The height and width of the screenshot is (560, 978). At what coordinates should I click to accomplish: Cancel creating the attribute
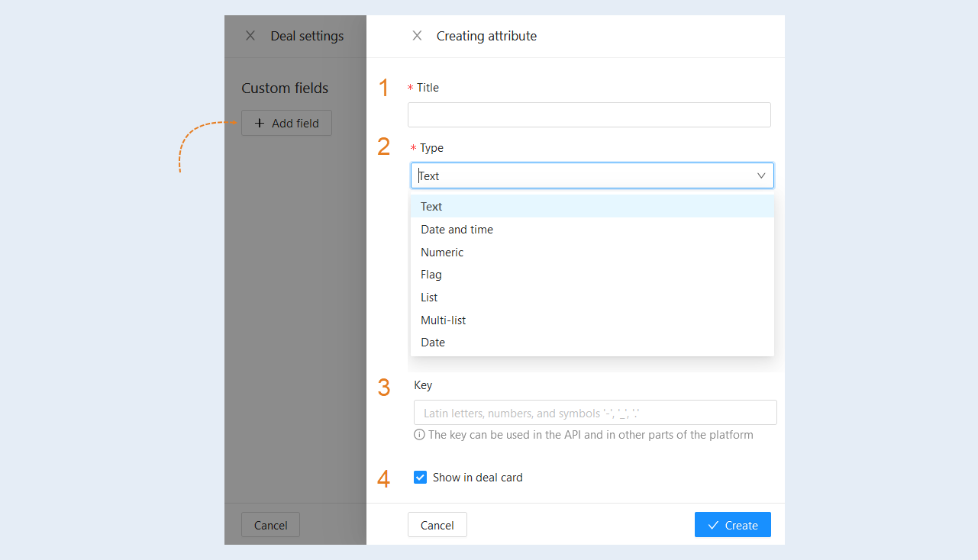pyautogui.click(x=437, y=525)
